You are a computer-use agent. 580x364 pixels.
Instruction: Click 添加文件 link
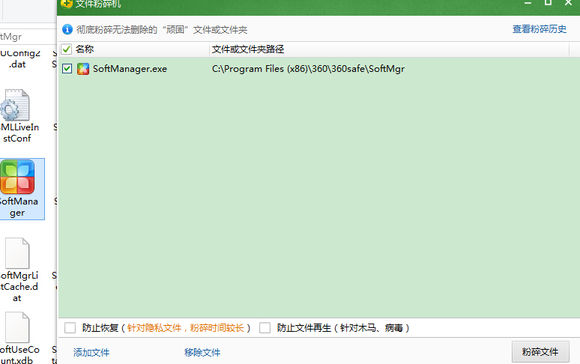91,352
